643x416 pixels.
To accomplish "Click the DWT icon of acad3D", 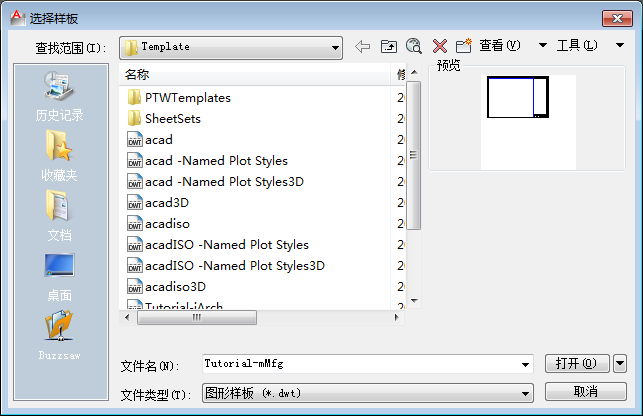I will click(135, 203).
